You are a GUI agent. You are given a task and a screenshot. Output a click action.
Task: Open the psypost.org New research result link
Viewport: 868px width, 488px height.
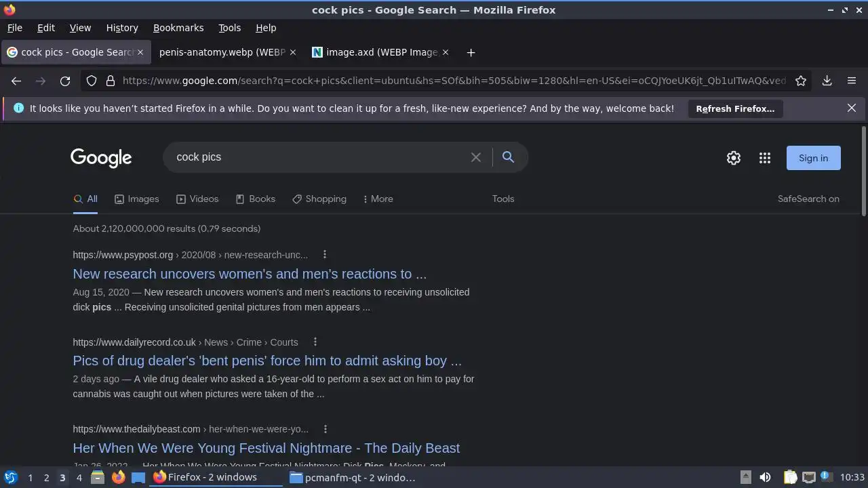click(x=250, y=274)
